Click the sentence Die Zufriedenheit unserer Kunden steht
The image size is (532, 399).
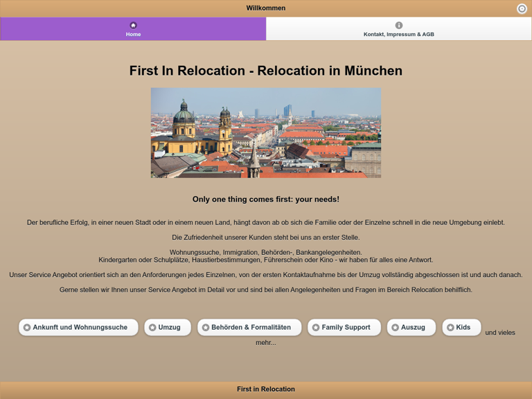click(x=266, y=238)
